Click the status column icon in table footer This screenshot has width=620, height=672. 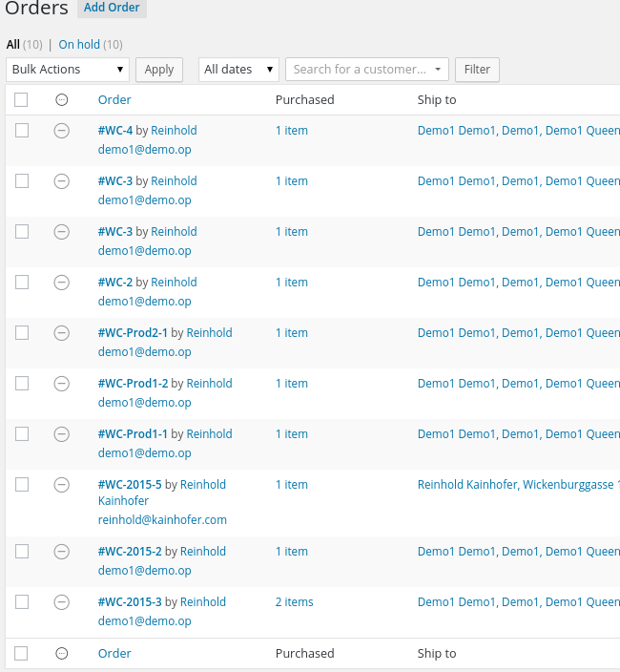(x=62, y=654)
